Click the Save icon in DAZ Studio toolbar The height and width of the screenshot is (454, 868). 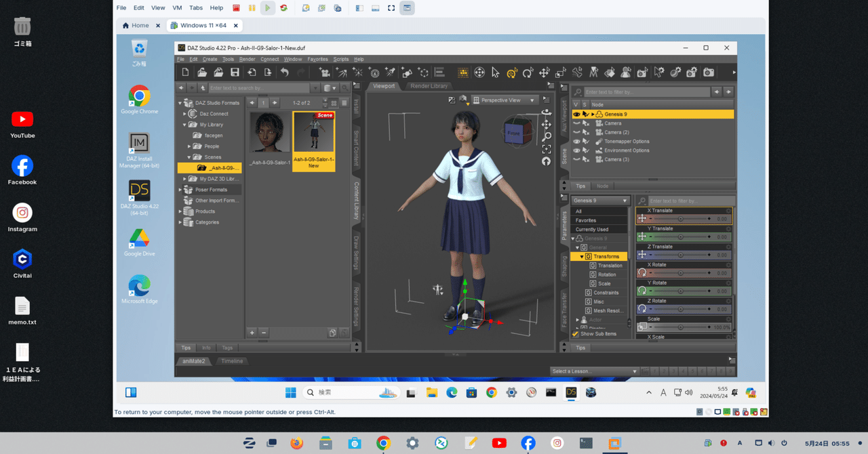(235, 72)
